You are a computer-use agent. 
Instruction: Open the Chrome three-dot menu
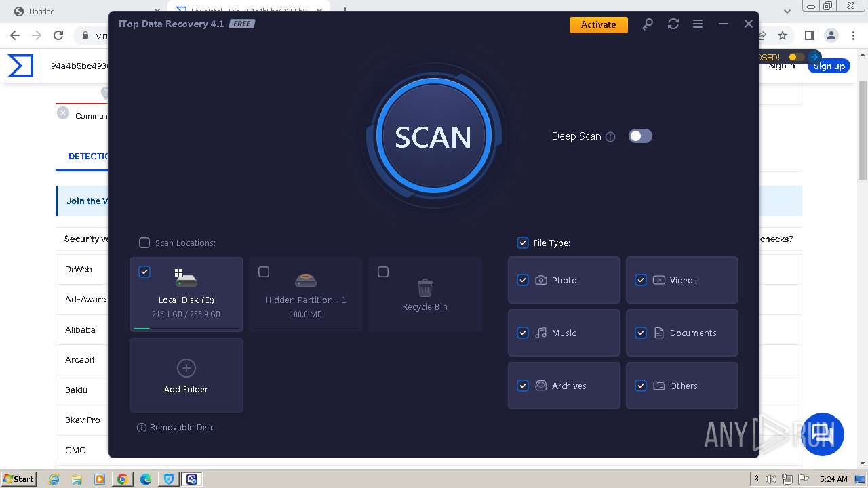coord(853,35)
